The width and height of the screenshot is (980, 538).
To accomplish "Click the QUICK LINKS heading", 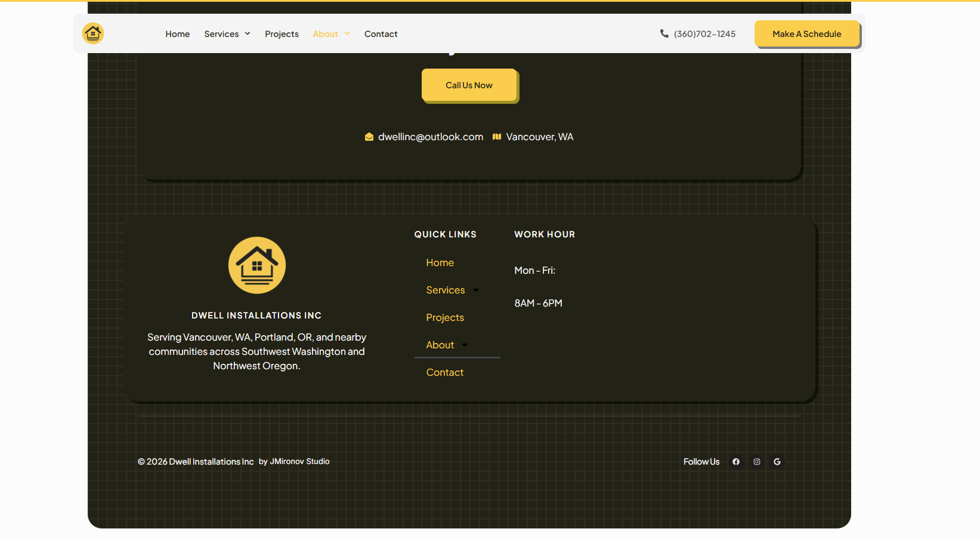I will (x=446, y=234).
